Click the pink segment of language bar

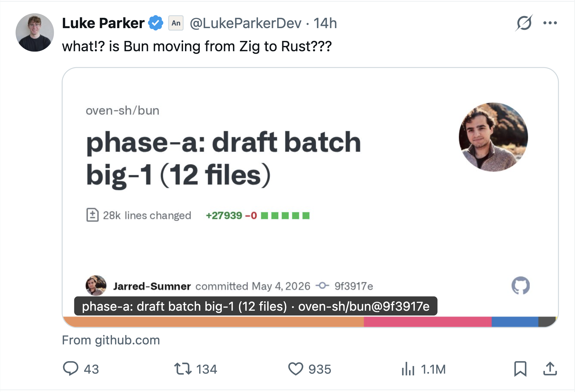click(x=428, y=322)
